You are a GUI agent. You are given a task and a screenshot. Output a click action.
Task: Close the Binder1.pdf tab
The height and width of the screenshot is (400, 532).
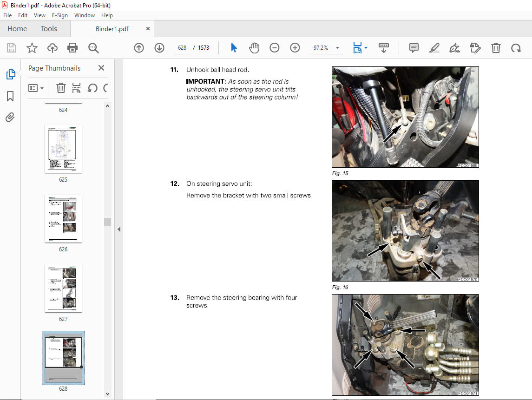pyautogui.click(x=148, y=29)
